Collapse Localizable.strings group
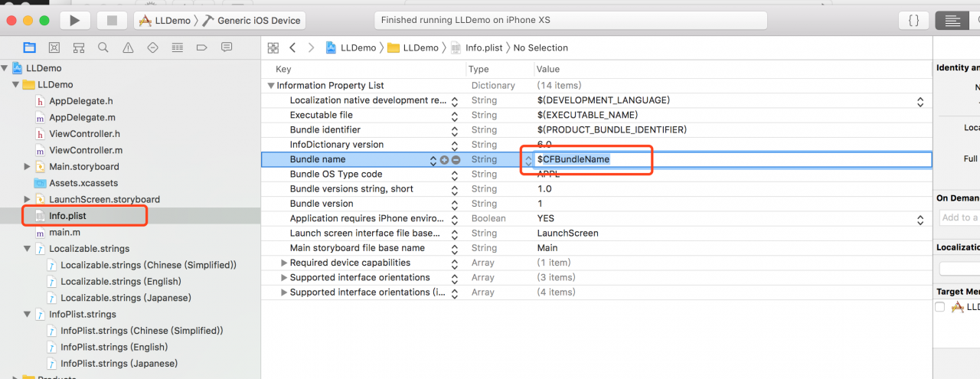 tap(28, 248)
